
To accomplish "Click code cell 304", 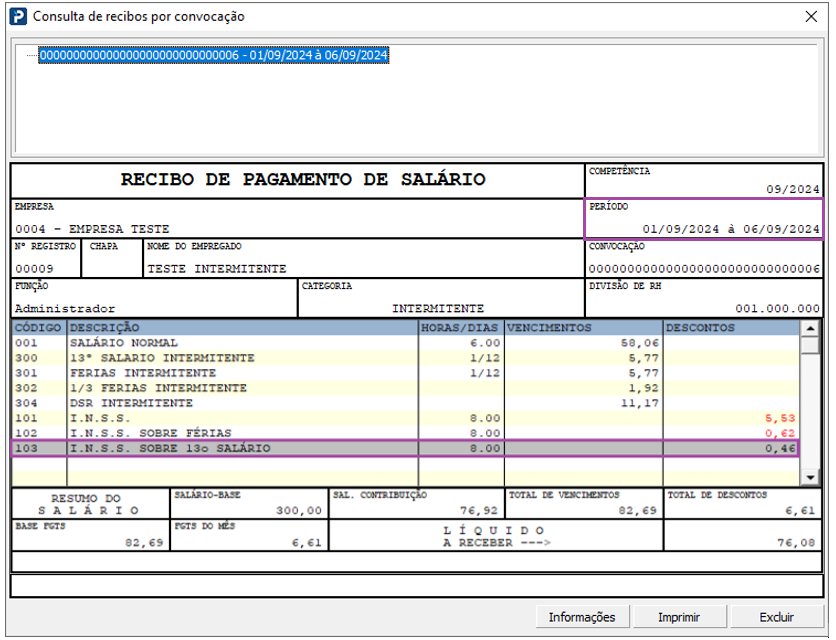I will point(26,403).
